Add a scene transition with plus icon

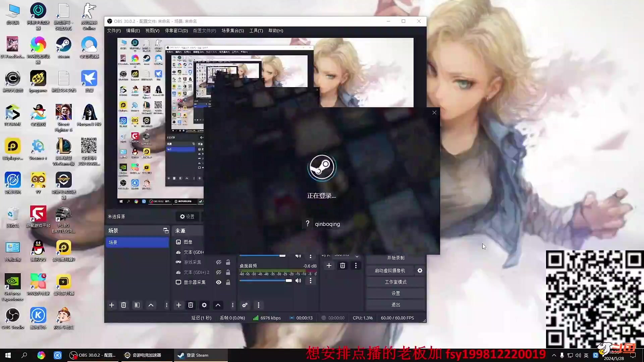pos(329,265)
